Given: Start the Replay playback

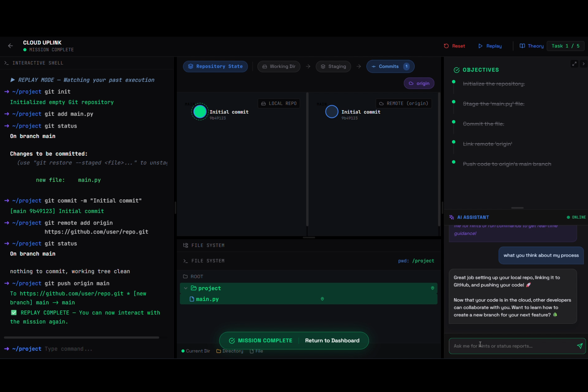Looking at the screenshot, I should [x=490, y=46].
